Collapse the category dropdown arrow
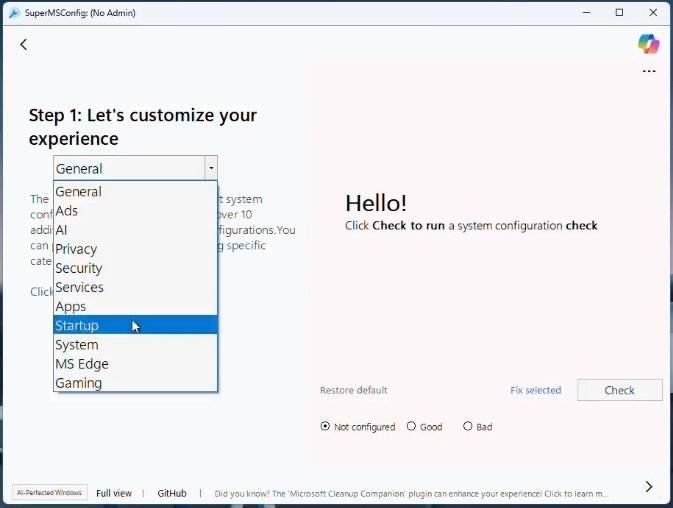The image size is (673, 508). [211, 168]
